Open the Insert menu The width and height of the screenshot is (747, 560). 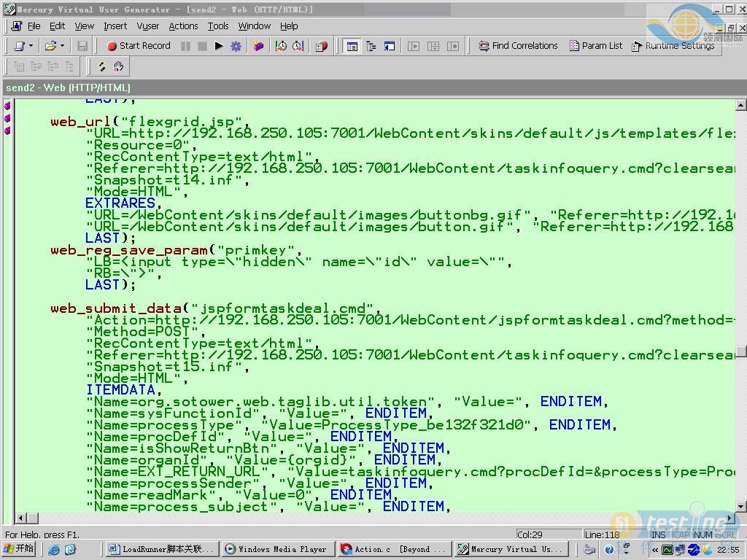(115, 26)
